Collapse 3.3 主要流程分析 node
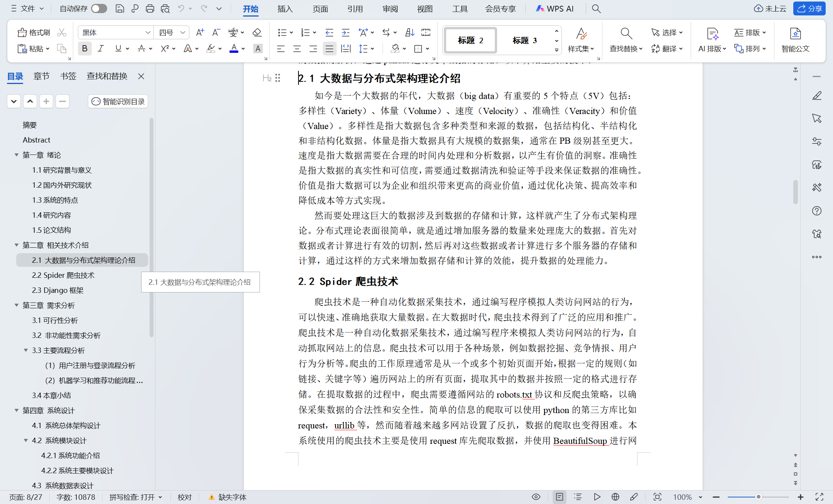Image resolution: width=833 pixels, height=504 pixels. point(26,350)
